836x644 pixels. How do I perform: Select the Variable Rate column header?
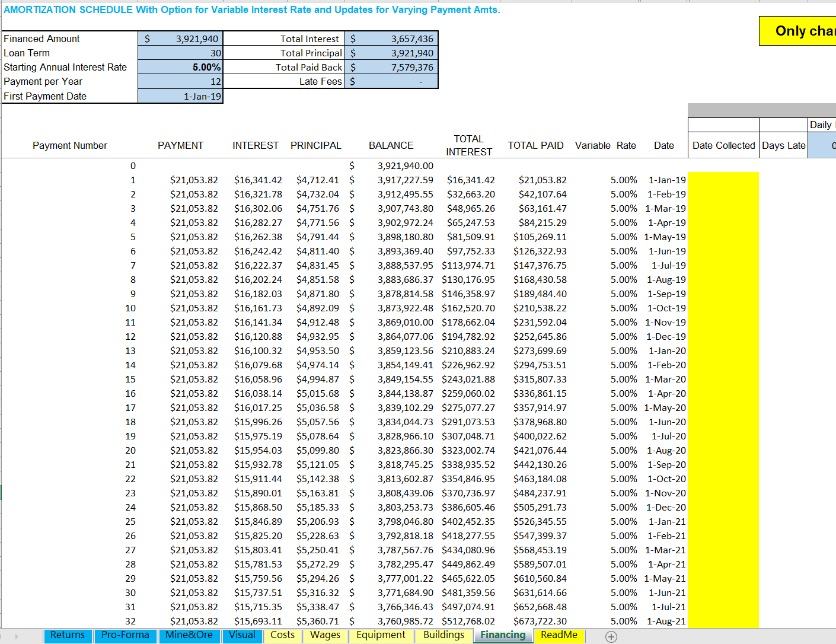[x=605, y=145]
